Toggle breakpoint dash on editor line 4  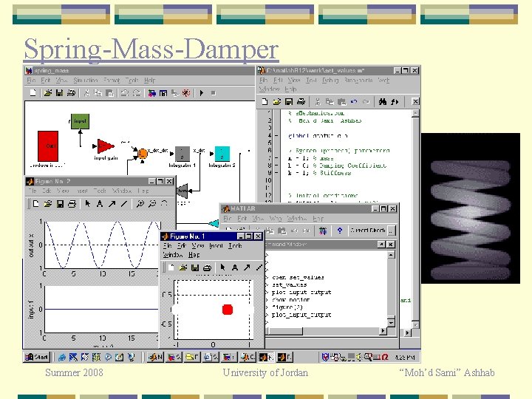coord(276,136)
